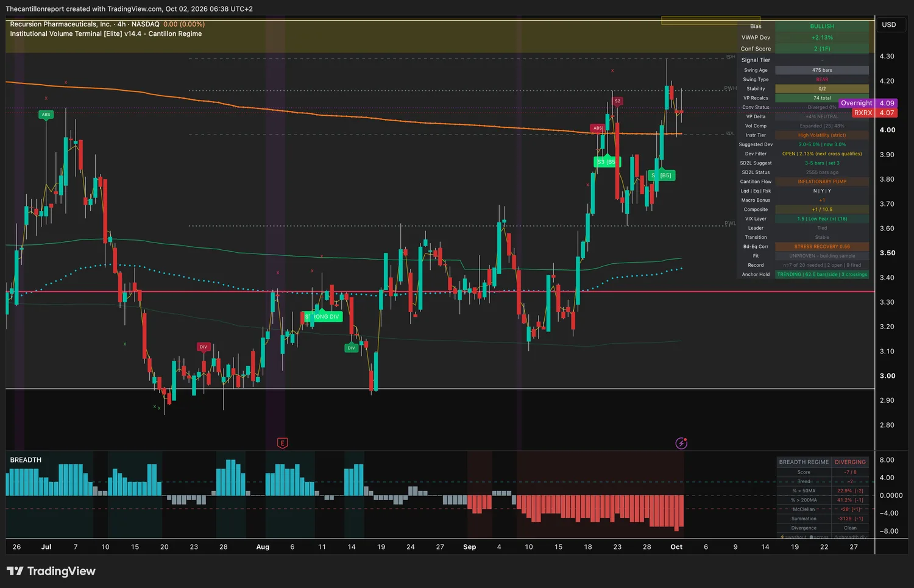This screenshot has height=588, width=914.
Task: Click the Overnight 4.09 price label
Action: [868, 103]
